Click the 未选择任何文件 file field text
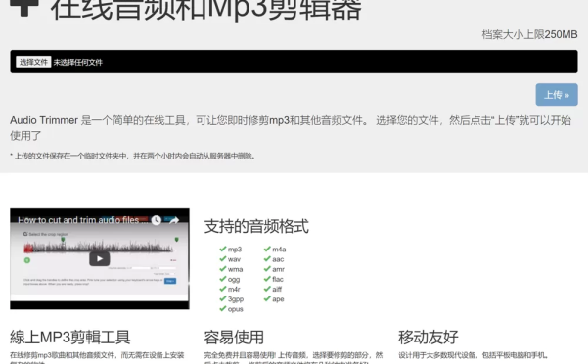 [77, 63]
